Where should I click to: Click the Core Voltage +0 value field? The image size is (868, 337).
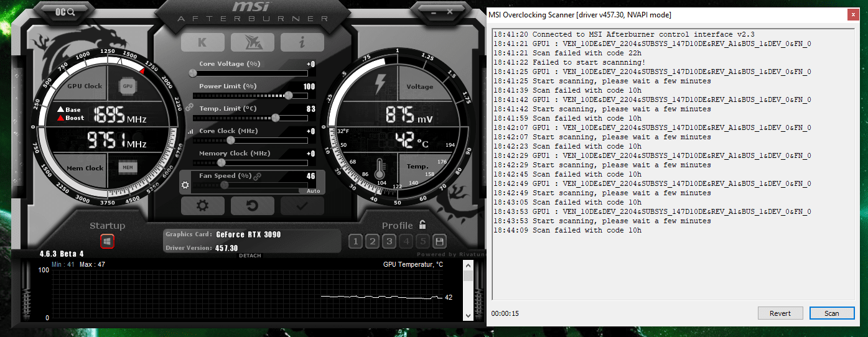click(310, 64)
